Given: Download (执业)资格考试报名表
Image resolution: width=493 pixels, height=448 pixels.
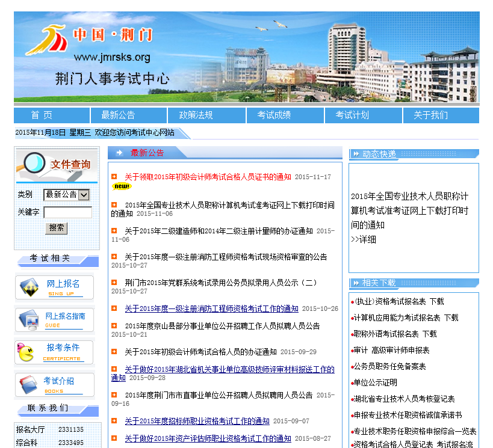Looking at the screenshot, I should [399, 302].
